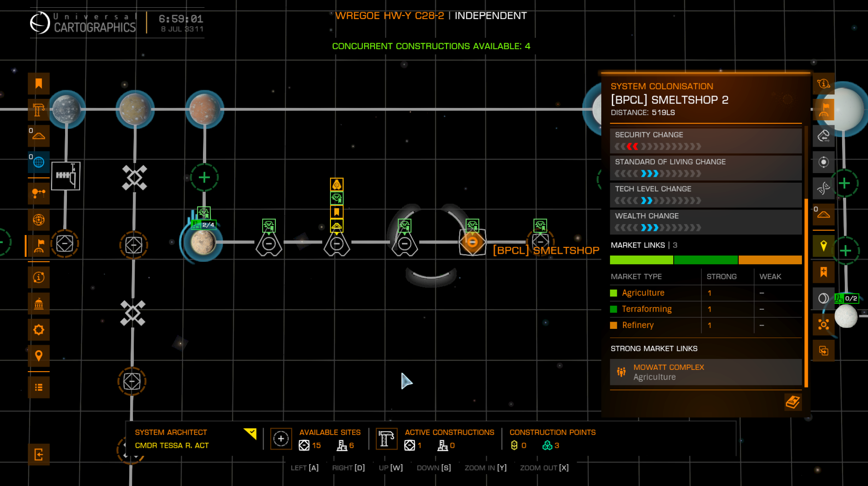Open the factions building icon
868x486 pixels.
pyautogui.click(x=39, y=304)
